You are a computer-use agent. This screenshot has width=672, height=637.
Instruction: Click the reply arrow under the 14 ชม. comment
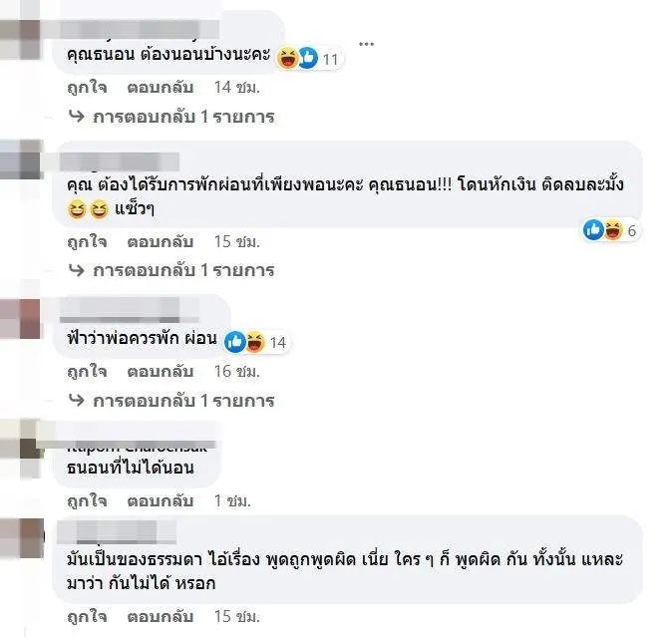coord(77,116)
